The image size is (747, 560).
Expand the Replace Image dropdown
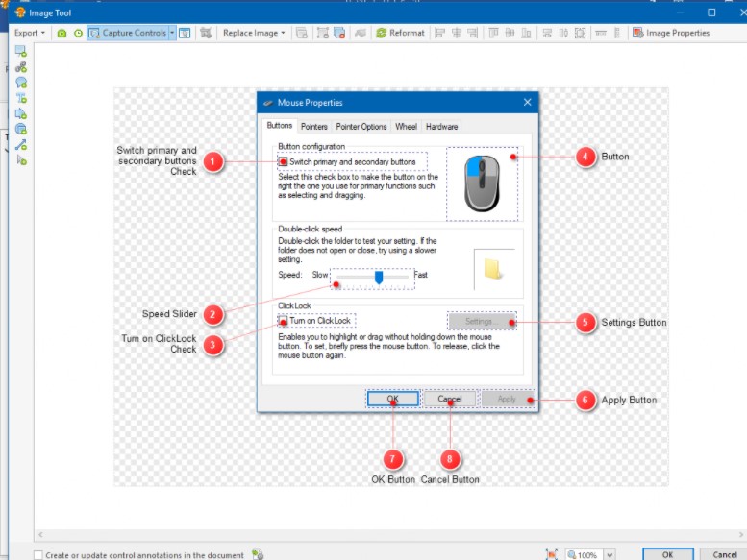point(255,33)
